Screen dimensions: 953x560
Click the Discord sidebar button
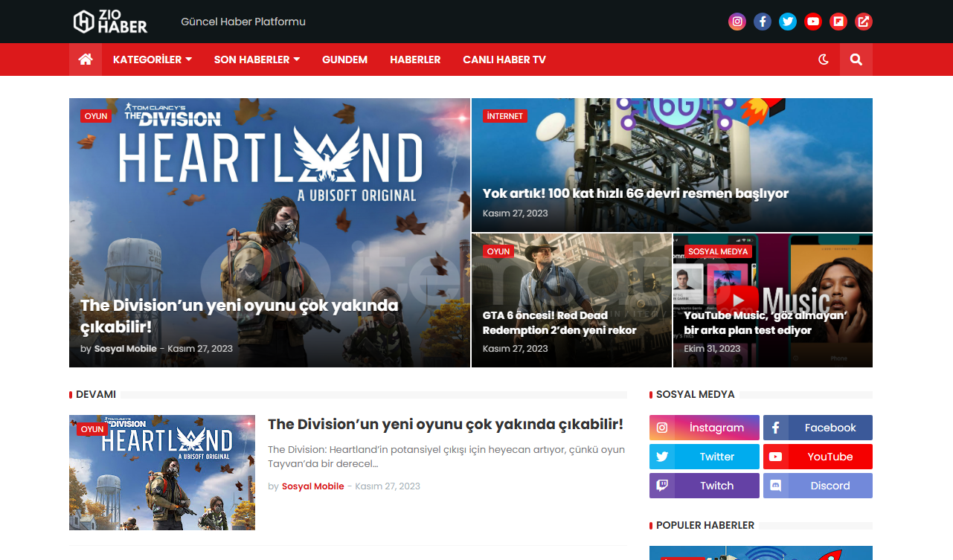(818, 486)
